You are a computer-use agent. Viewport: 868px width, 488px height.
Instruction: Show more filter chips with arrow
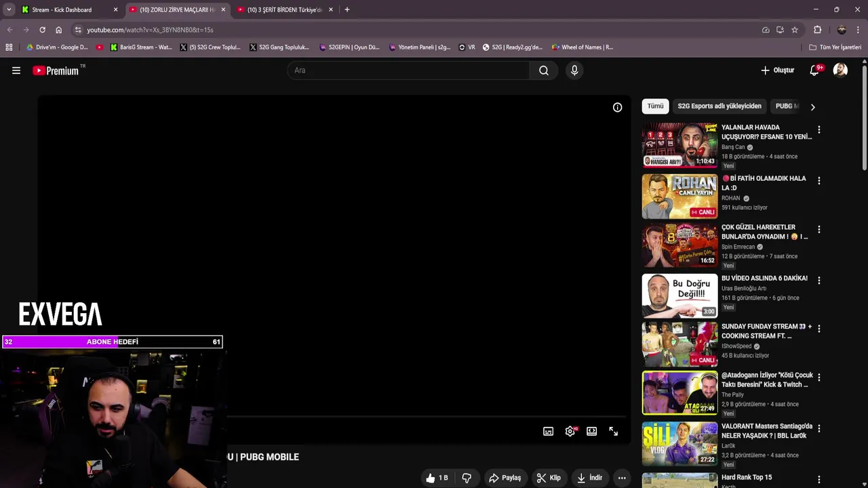pos(812,107)
